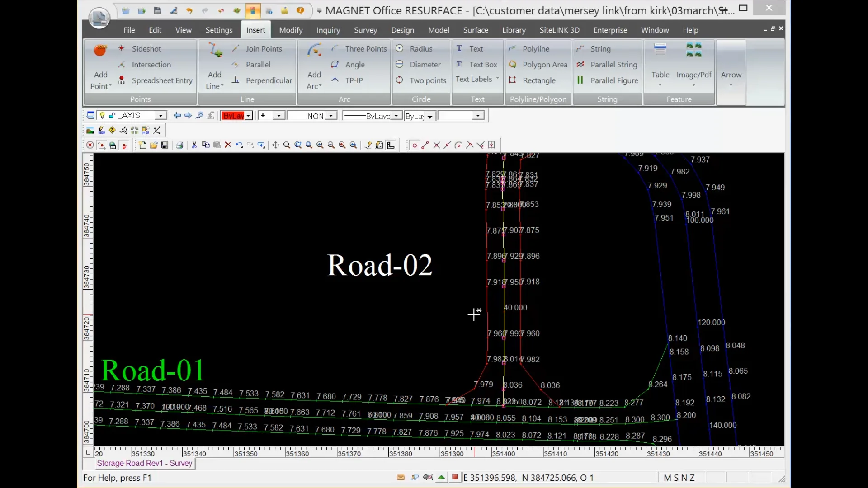Viewport: 868px width, 488px height.
Task: Open the Survey menu
Action: click(x=365, y=30)
